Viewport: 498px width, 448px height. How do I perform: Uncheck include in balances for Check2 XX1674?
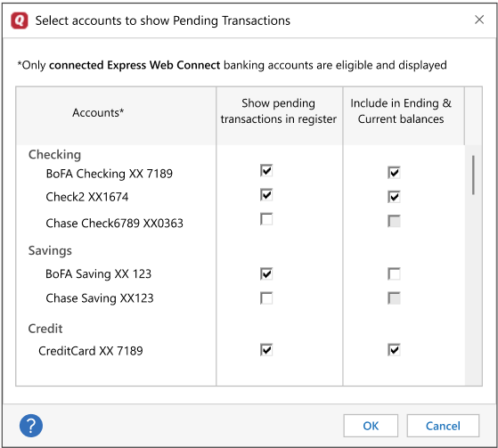pos(394,197)
